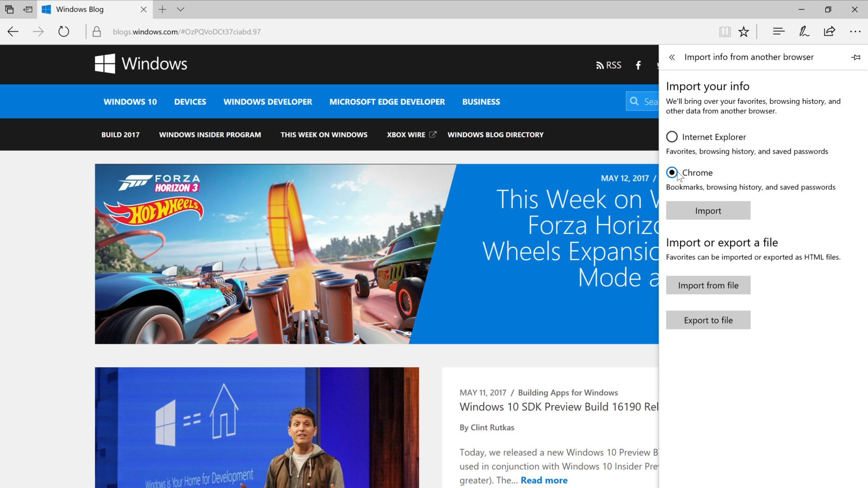
Task: Make a web note with the pen icon
Action: pos(804,32)
